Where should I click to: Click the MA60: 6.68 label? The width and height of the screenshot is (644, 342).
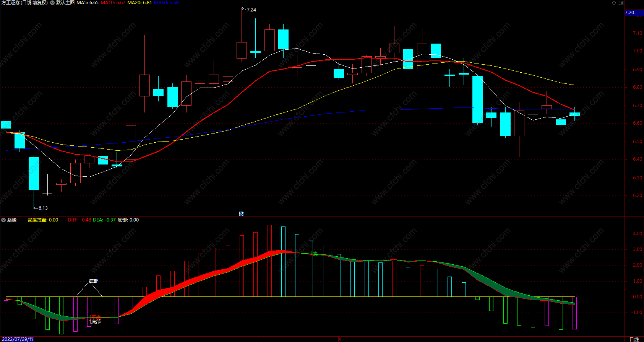[166, 3]
